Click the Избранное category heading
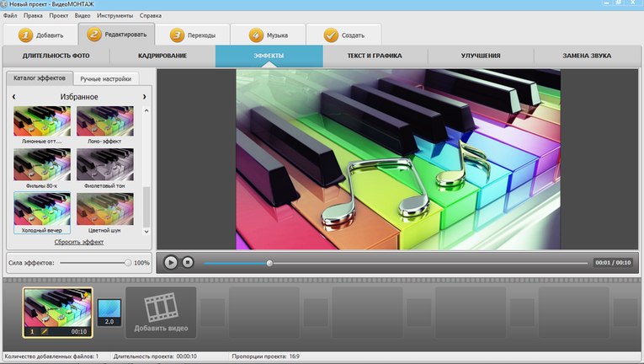The image size is (644, 364). 79,97
